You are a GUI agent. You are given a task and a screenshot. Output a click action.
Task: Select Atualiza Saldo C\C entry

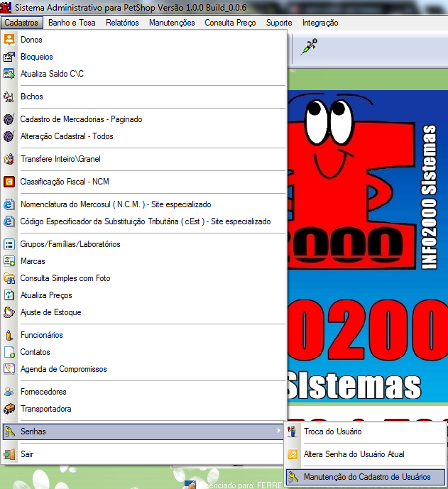144,74
